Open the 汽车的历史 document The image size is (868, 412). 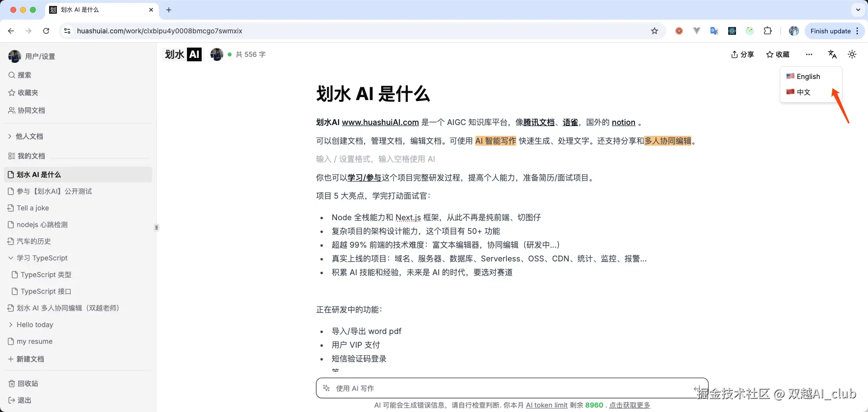pyautogui.click(x=29, y=241)
